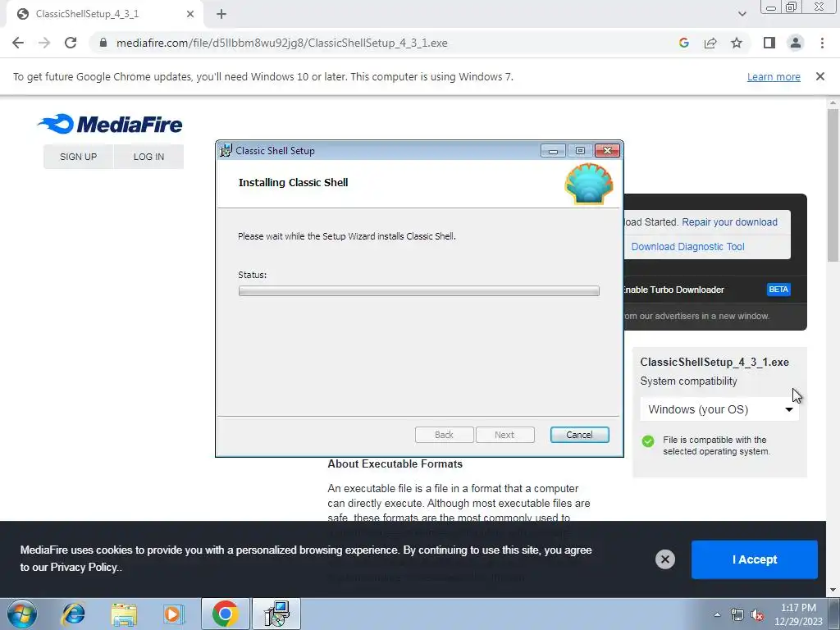Click the Classic Shell seashell logo

589,184
